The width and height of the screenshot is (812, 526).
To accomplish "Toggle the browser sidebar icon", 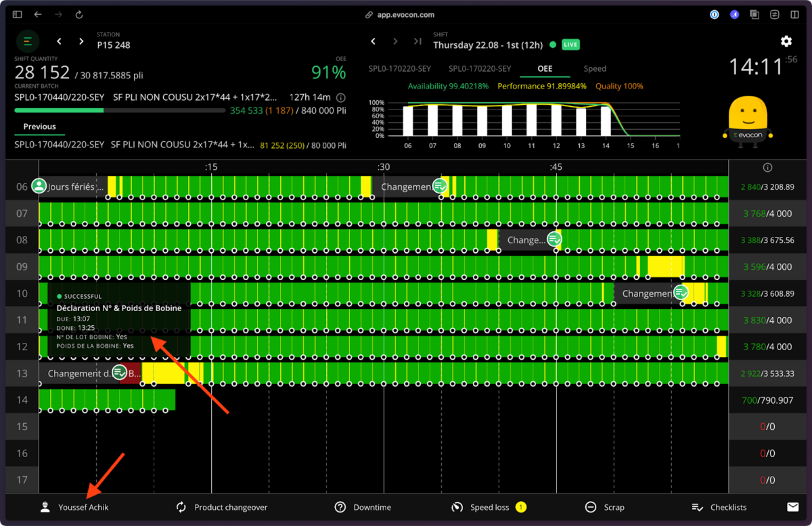I will point(18,14).
